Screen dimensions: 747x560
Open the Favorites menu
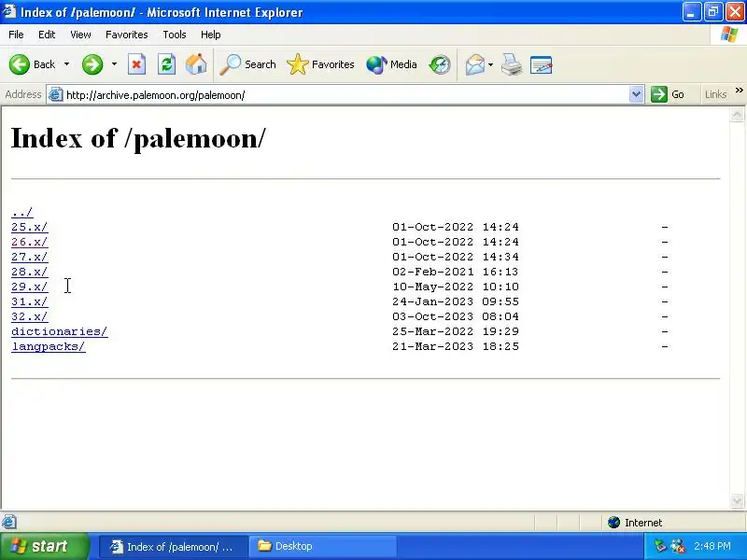[127, 35]
